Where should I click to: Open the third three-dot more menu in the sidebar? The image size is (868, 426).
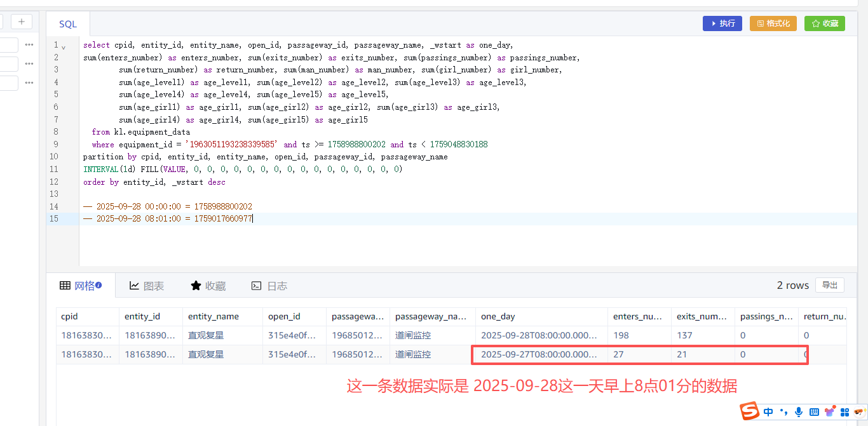click(29, 83)
